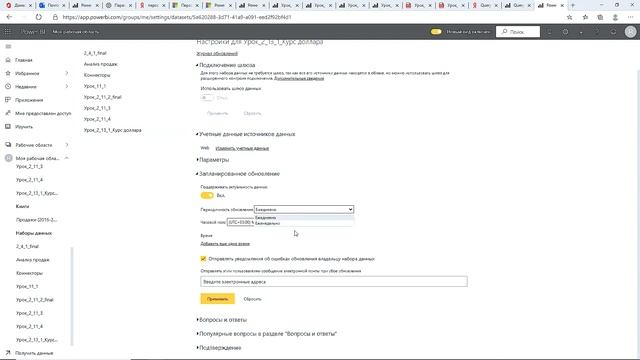Image resolution: width=640 pixels, height=360 pixels.
Task: Click the address bar URL
Action: click(177, 17)
